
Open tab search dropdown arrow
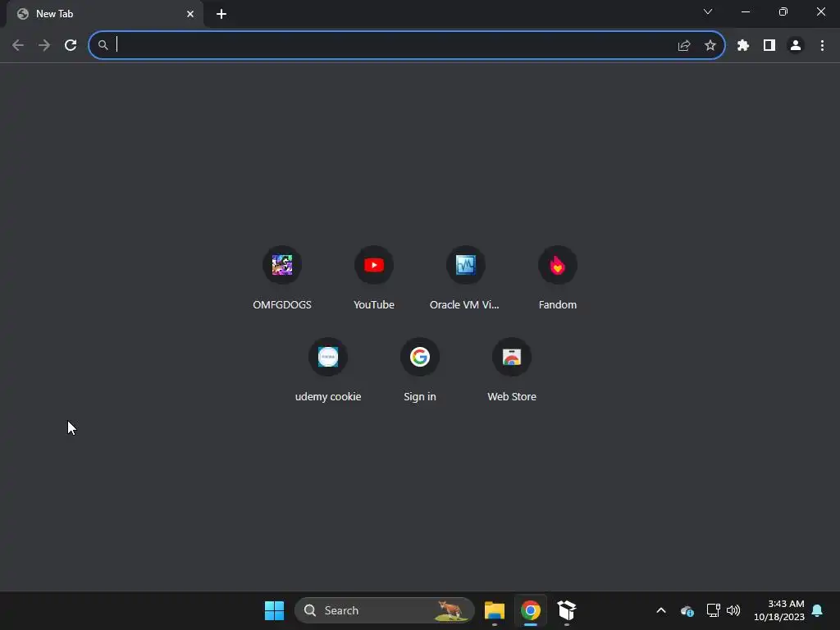pyautogui.click(x=708, y=11)
